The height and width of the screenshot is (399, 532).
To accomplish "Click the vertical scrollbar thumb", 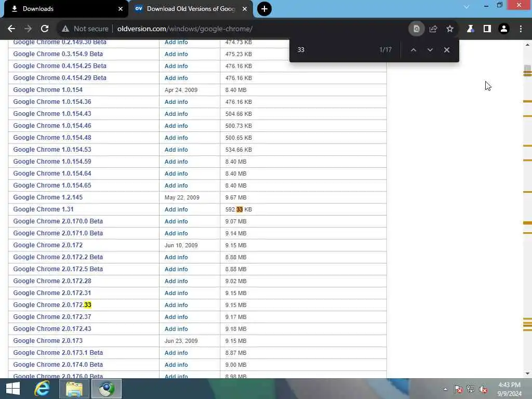I will pos(528,69).
